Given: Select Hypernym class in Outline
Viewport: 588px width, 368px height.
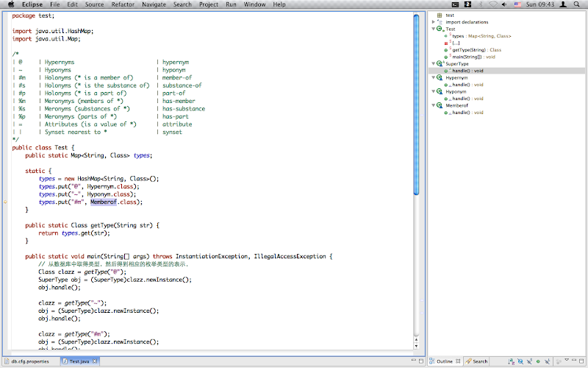Looking at the screenshot, I should pyautogui.click(x=456, y=78).
